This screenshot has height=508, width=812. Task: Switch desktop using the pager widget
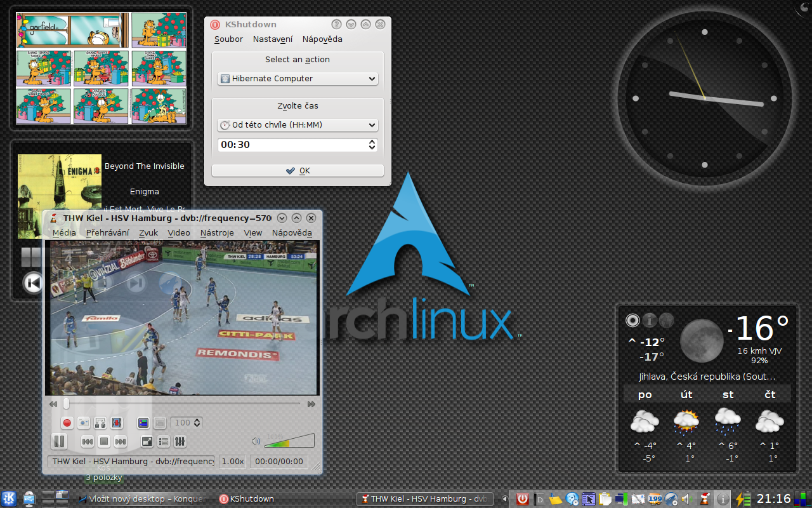56,499
